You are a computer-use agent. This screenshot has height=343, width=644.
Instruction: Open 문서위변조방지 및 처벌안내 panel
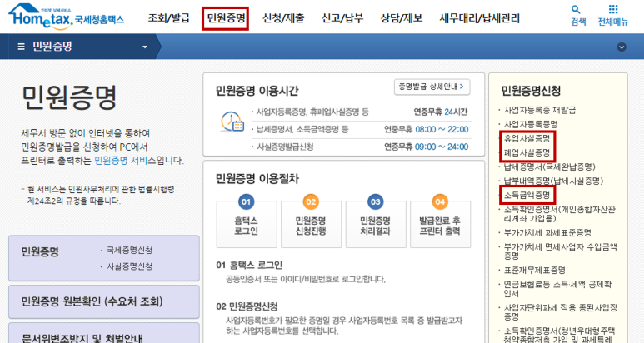coord(104,333)
